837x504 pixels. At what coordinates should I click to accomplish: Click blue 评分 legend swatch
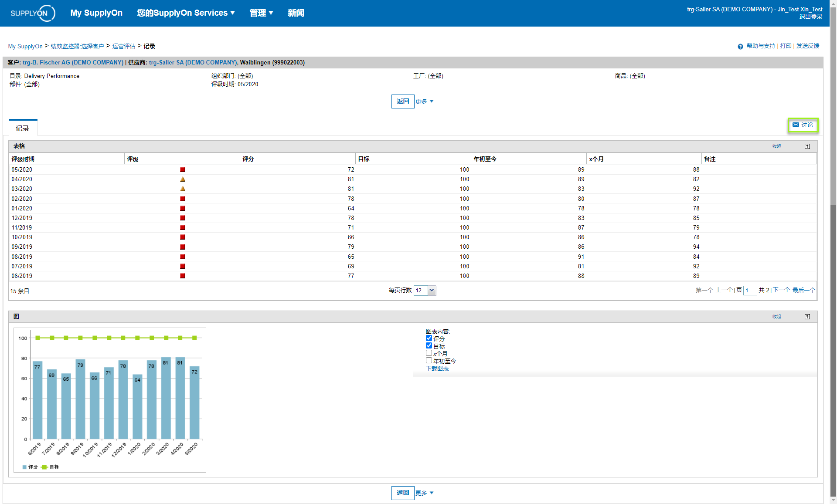click(x=24, y=467)
